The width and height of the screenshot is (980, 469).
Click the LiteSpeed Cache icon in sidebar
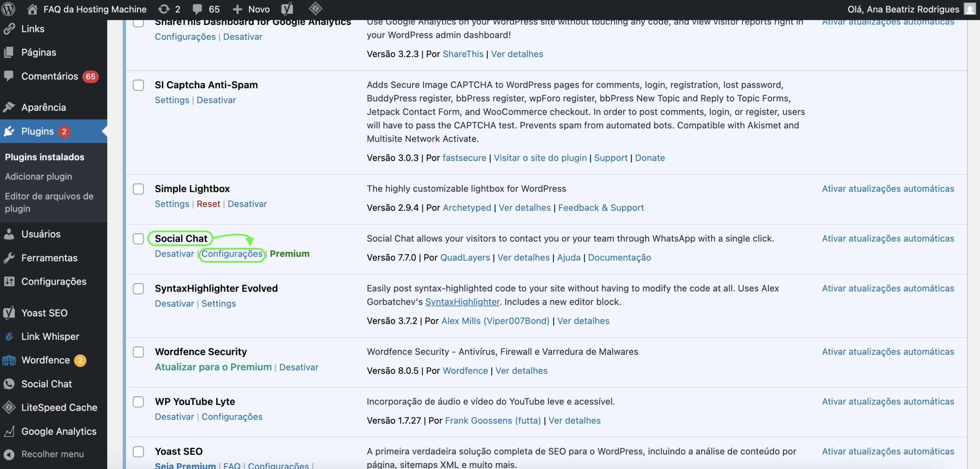(9, 407)
